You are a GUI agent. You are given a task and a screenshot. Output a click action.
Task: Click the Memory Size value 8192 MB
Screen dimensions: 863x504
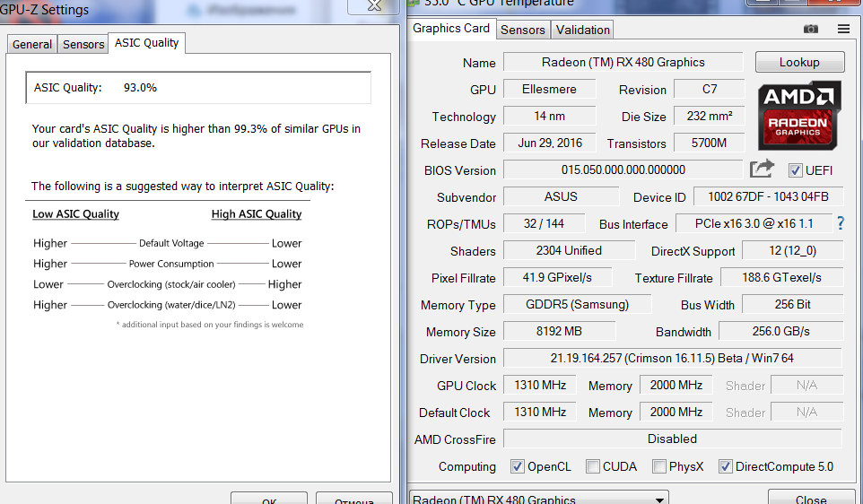559,331
